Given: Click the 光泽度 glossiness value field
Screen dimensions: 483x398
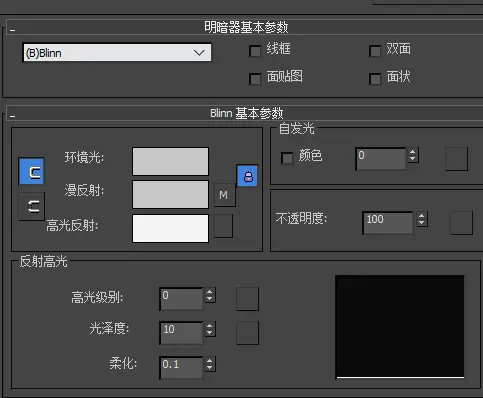Looking at the screenshot, I should (x=181, y=333).
